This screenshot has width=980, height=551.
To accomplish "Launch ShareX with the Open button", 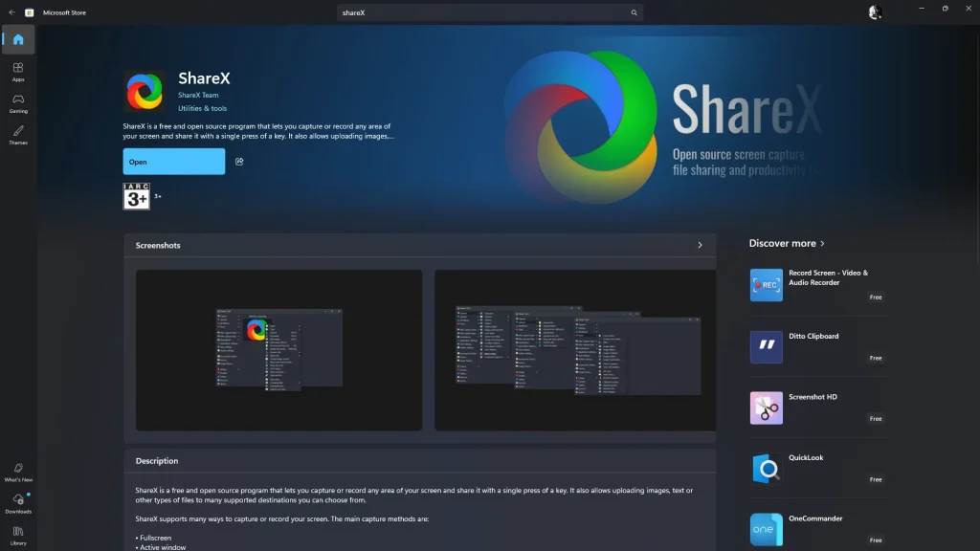I will point(174,162).
